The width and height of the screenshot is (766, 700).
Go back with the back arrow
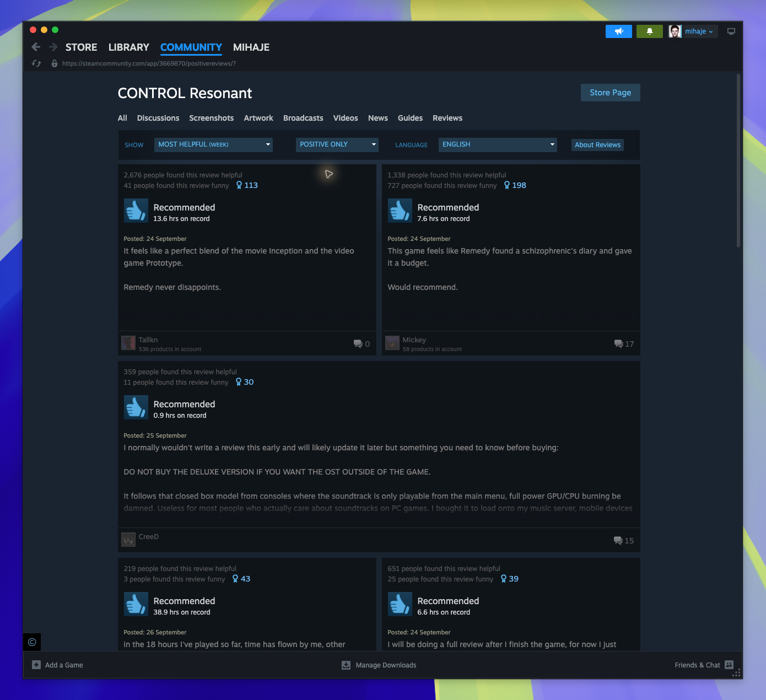click(36, 47)
